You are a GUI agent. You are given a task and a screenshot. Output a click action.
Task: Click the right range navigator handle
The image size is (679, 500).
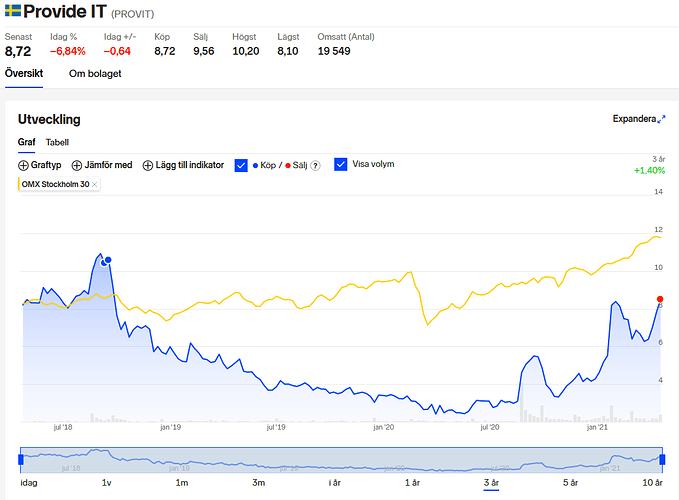coord(662,459)
